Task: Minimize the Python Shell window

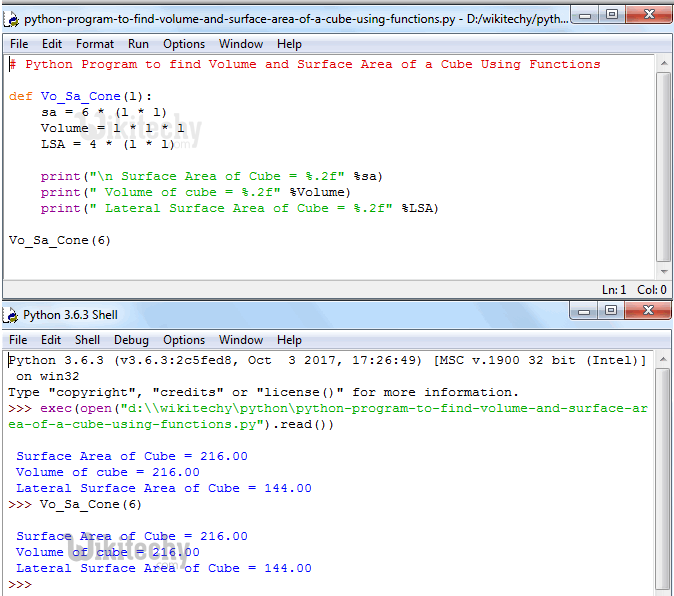Action: pyautogui.click(x=584, y=311)
